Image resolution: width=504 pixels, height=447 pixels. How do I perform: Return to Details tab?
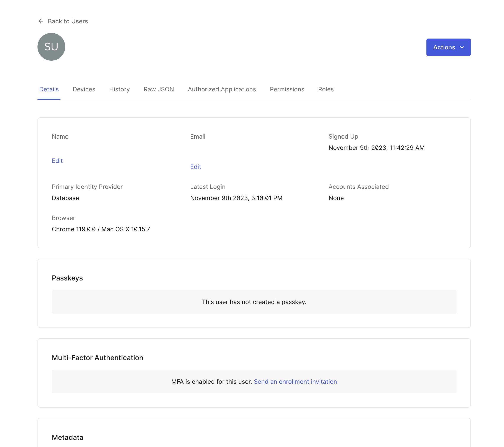coord(49,89)
